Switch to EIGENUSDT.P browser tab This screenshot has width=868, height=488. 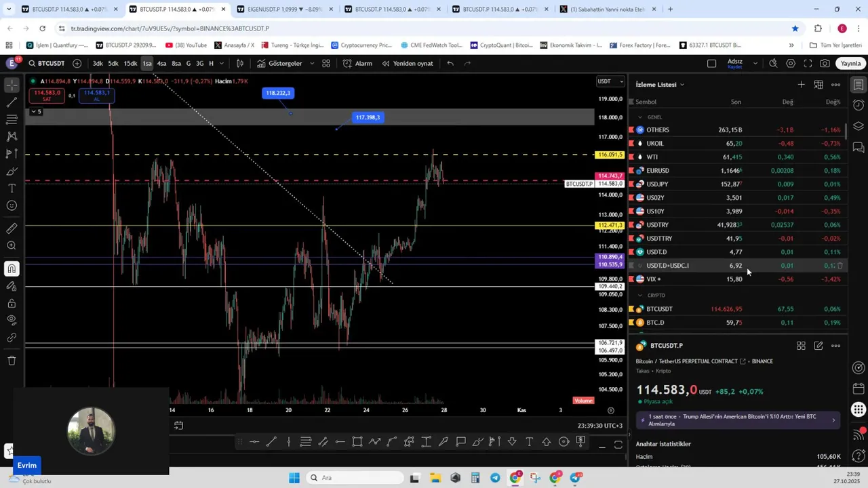tap(285, 9)
